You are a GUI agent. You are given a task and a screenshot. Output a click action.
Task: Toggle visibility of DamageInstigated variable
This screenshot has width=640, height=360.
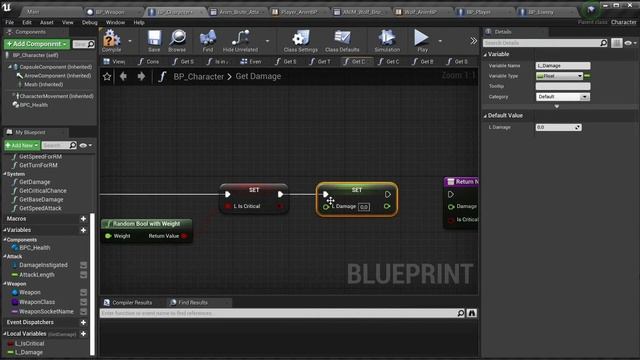pos(83,265)
